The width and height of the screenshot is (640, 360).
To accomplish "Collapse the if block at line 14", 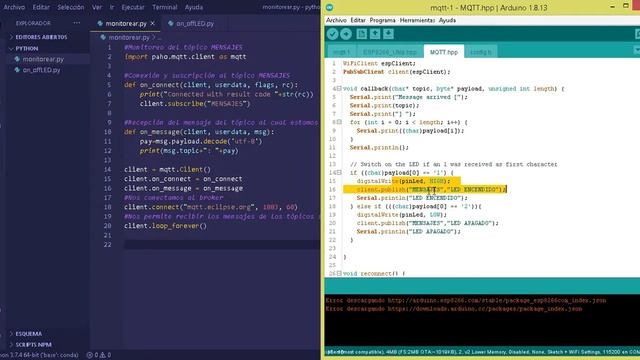I will (339, 173).
